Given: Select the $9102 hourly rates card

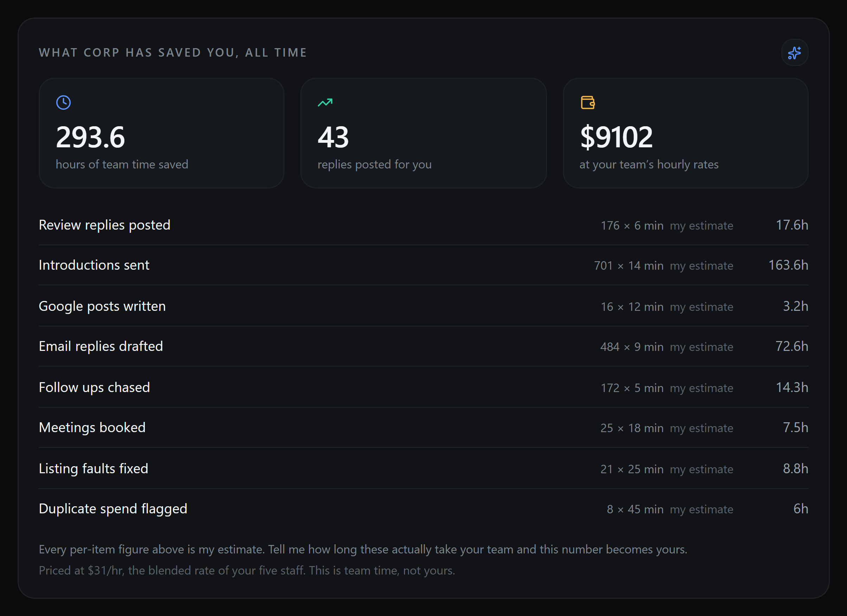Looking at the screenshot, I should 685,133.
